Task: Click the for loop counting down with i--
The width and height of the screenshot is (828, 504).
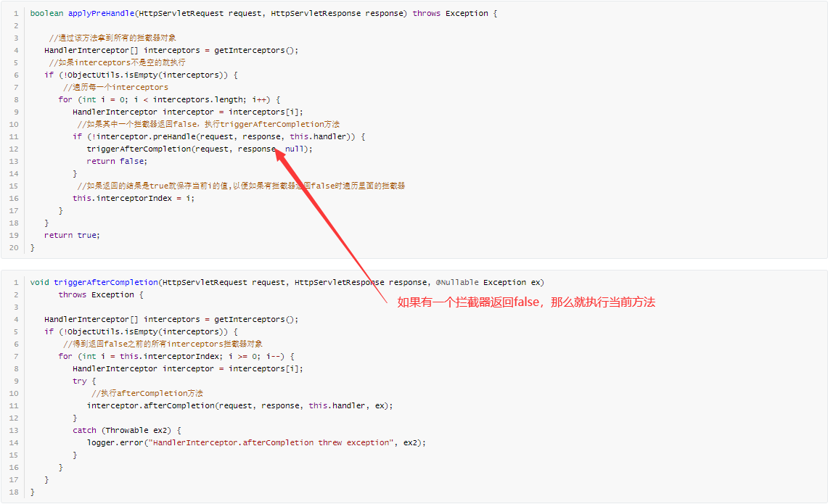Action: tap(176, 356)
